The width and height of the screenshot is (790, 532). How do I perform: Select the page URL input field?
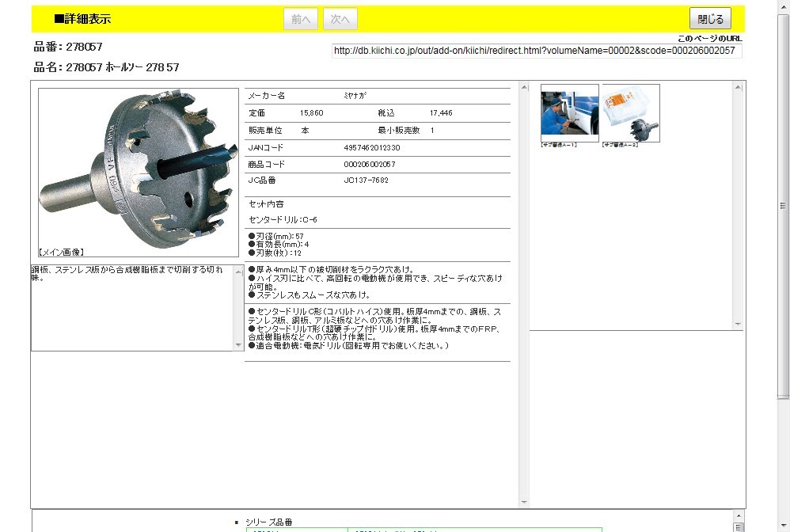click(537, 51)
